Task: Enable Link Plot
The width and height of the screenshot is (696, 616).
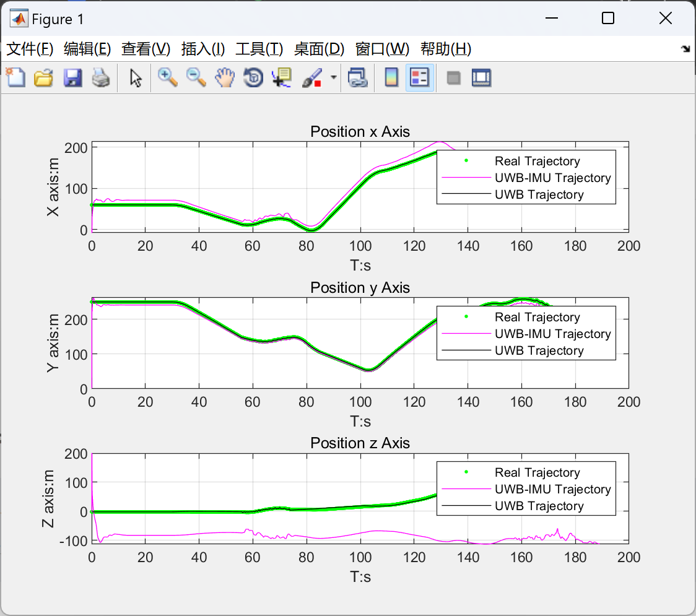Action: point(358,77)
